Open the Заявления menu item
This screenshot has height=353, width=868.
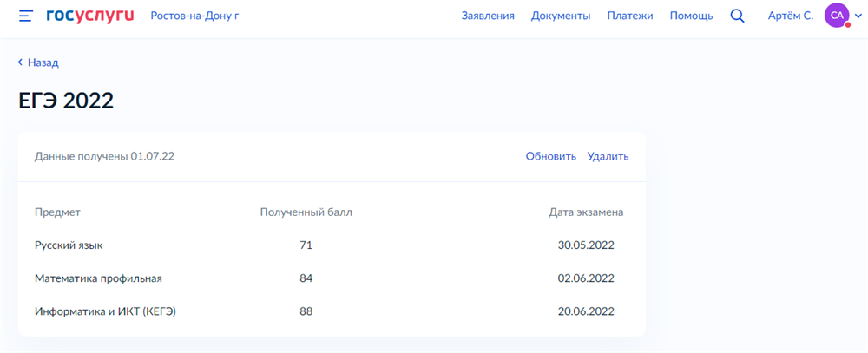point(488,16)
